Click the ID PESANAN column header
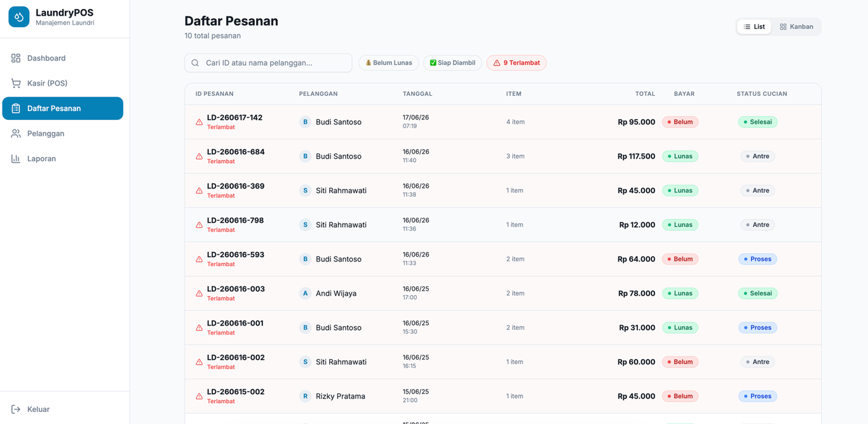868x424 pixels. click(x=214, y=94)
